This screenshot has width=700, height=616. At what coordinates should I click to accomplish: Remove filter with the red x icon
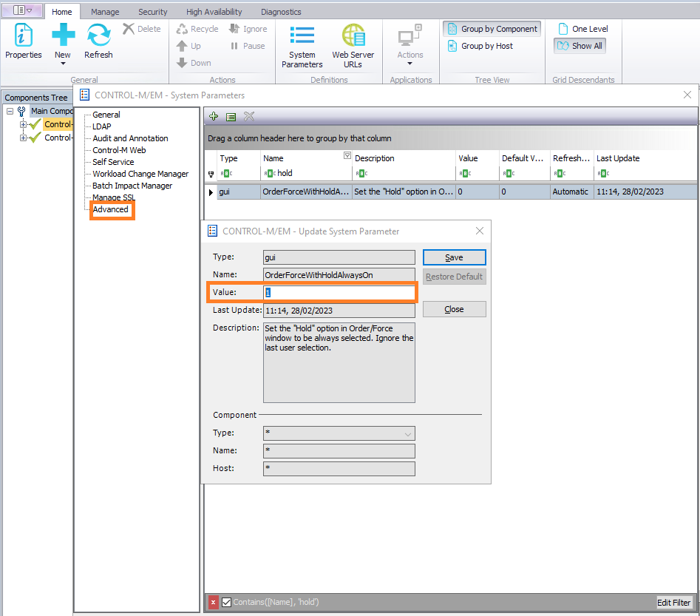click(x=214, y=602)
